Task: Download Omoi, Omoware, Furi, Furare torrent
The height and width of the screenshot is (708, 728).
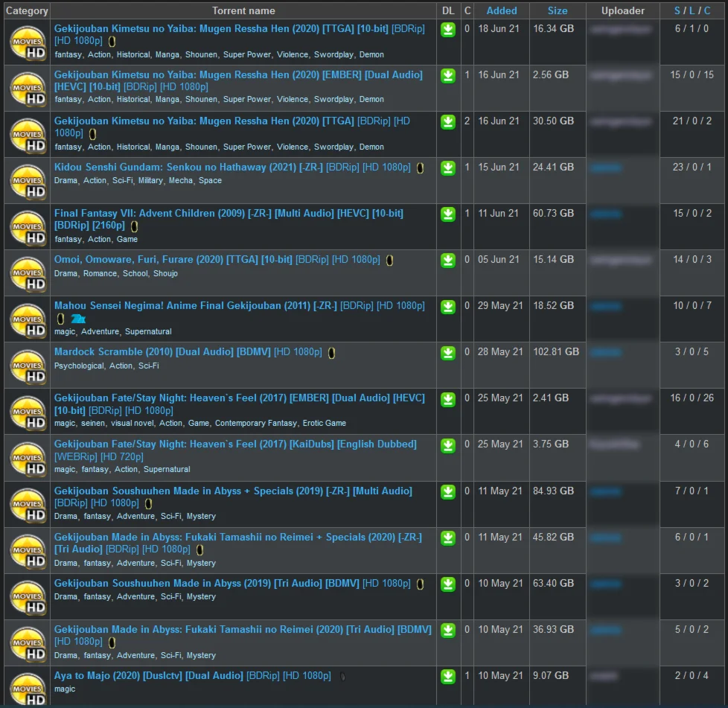Action: coord(447,261)
